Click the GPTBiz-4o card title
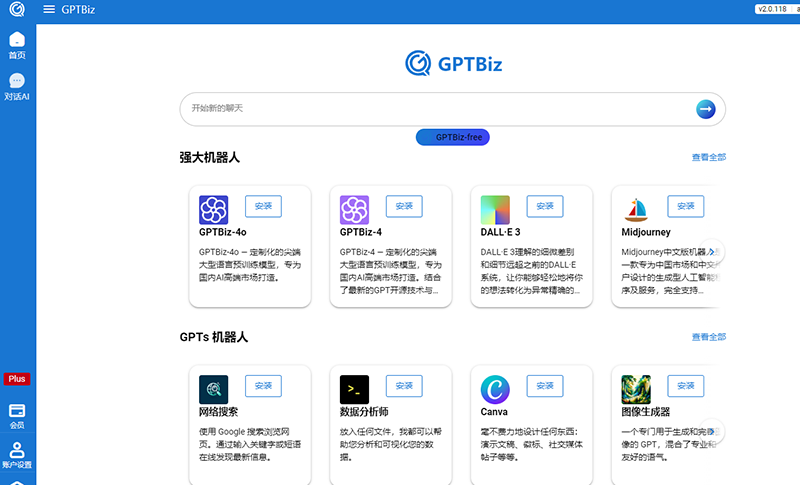Image resolution: width=800 pixels, height=485 pixels. click(x=222, y=232)
